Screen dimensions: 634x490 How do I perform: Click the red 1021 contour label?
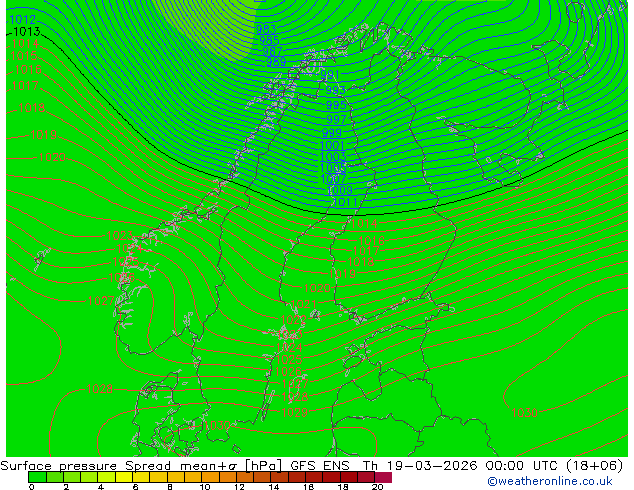(x=303, y=304)
